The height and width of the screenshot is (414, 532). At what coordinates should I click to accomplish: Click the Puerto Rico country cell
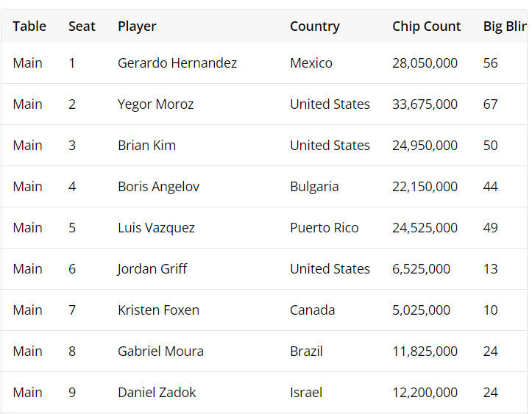pos(324,228)
